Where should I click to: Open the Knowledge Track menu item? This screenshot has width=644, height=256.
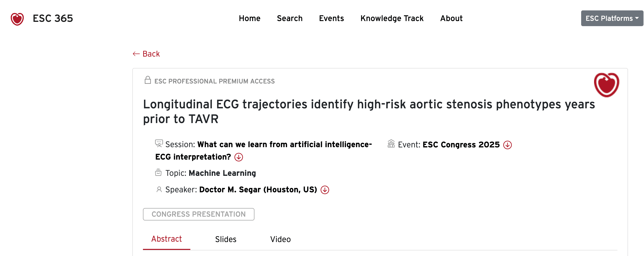click(392, 18)
